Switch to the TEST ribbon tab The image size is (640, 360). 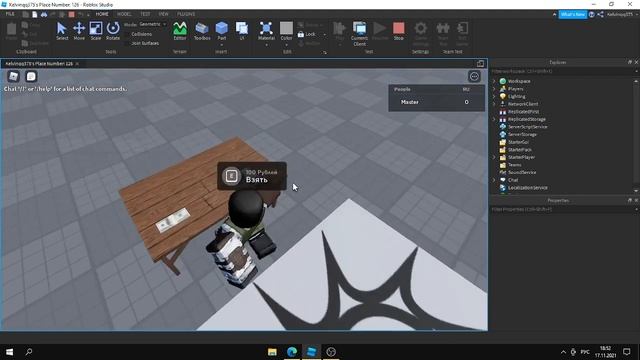(145, 14)
